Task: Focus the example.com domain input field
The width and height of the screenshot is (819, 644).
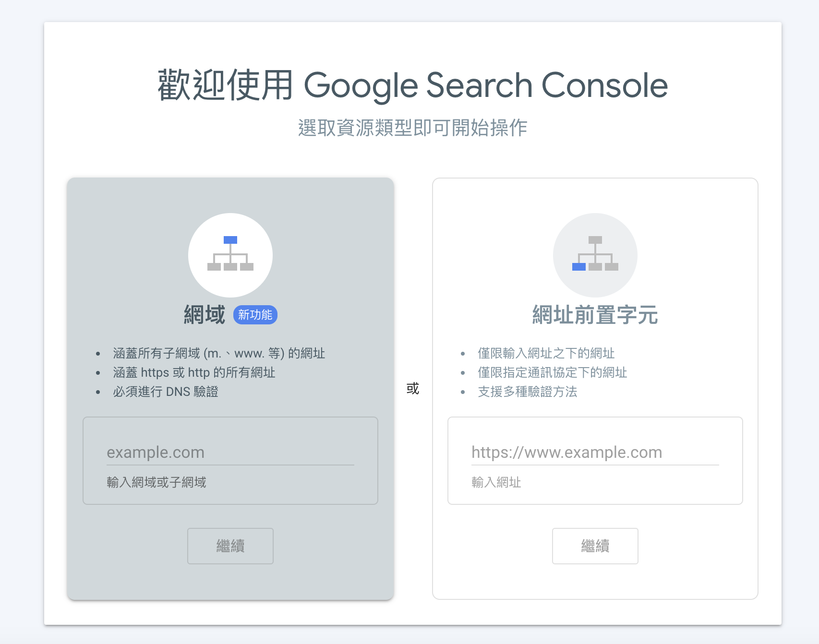Action: [x=230, y=453]
